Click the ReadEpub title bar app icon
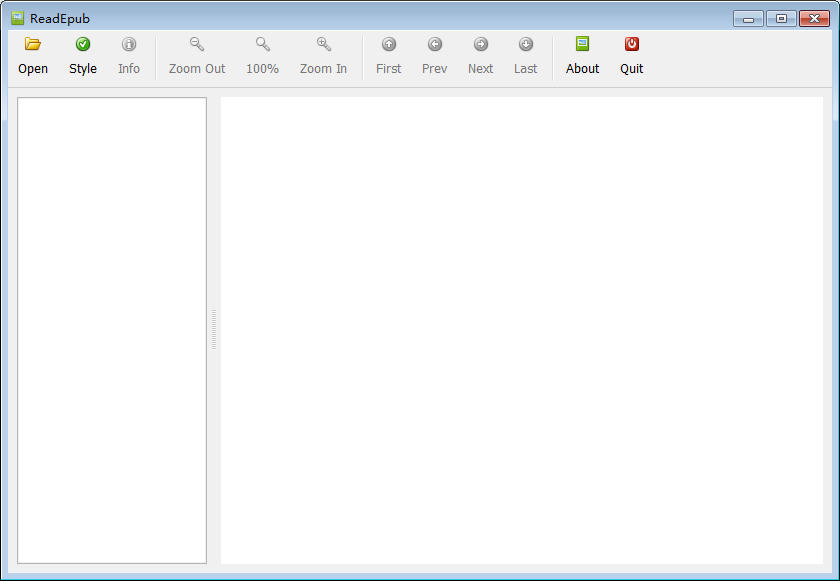Screen dimensions: 840x581 pos(18,18)
